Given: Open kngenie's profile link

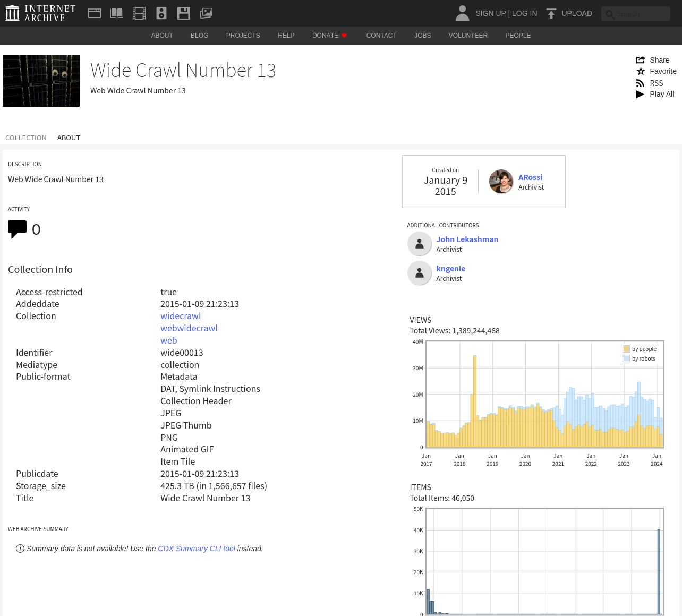Looking at the screenshot, I should [x=451, y=269].
